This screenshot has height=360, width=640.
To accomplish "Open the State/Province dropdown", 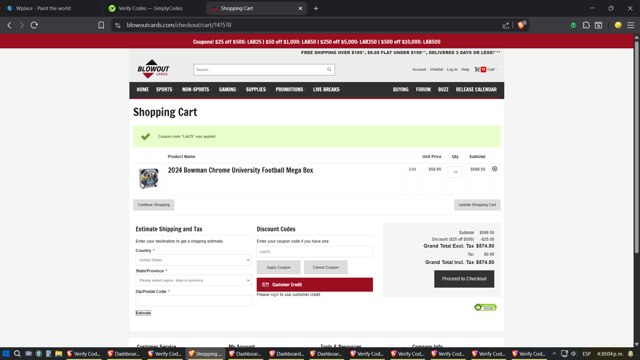I will pyautogui.click(x=193, y=280).
